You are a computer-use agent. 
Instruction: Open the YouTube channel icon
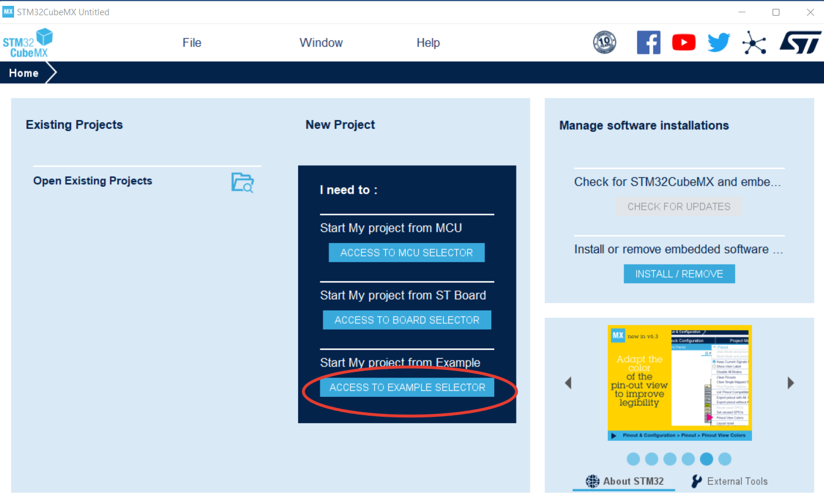click(683, 42)
